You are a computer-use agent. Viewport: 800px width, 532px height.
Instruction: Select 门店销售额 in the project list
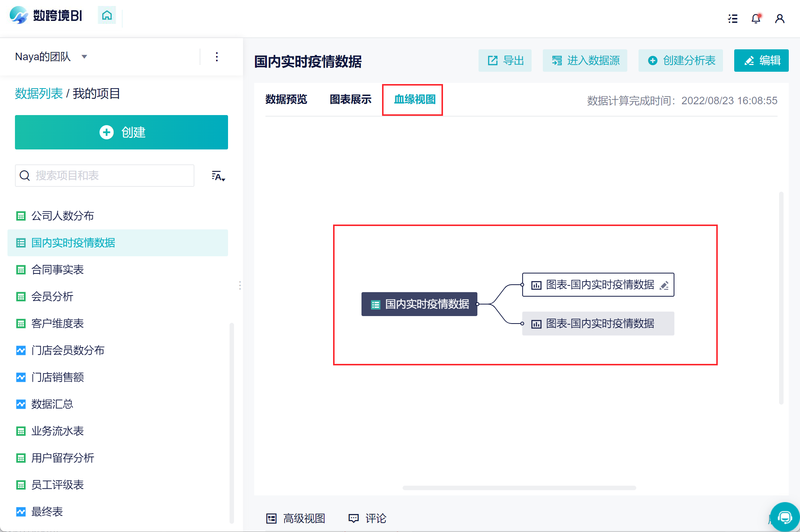tap(57, 377)
